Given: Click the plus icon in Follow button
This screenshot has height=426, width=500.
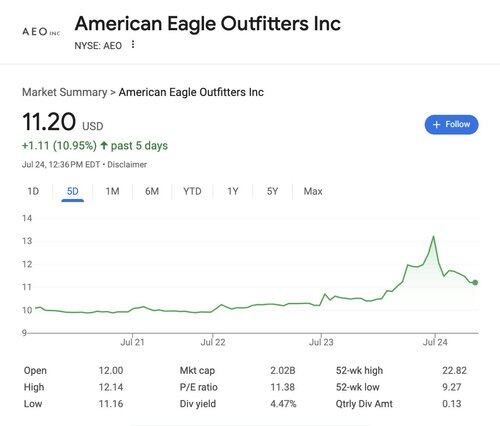Looking at the screenshot, I should coord(436,125).
